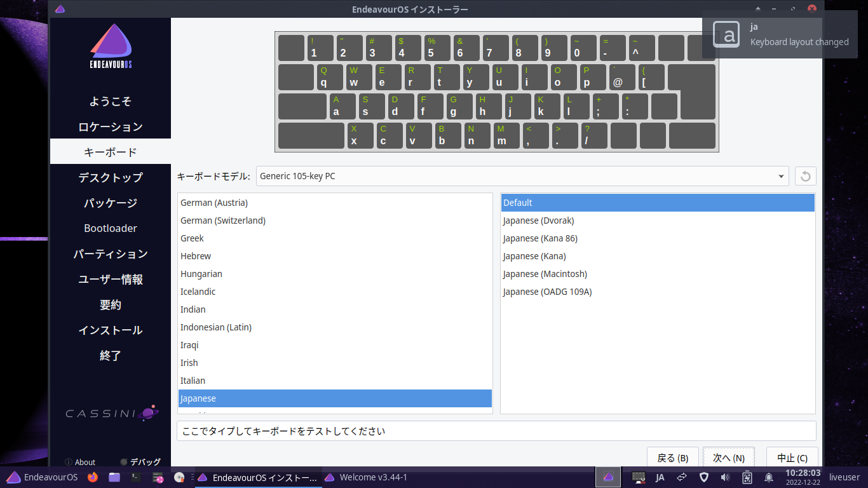
Task: Select German (Switzerland) layout
Action: [x=335, y=220]
